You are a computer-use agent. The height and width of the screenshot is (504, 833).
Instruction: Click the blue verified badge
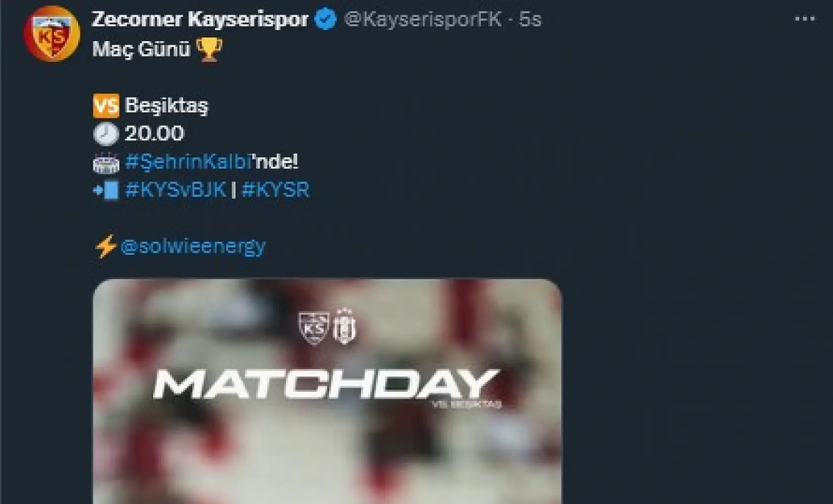click(x=325, y=19)
